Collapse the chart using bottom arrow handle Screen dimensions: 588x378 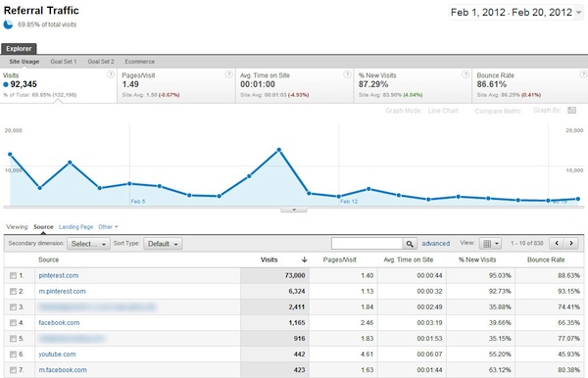click(294, 210)
